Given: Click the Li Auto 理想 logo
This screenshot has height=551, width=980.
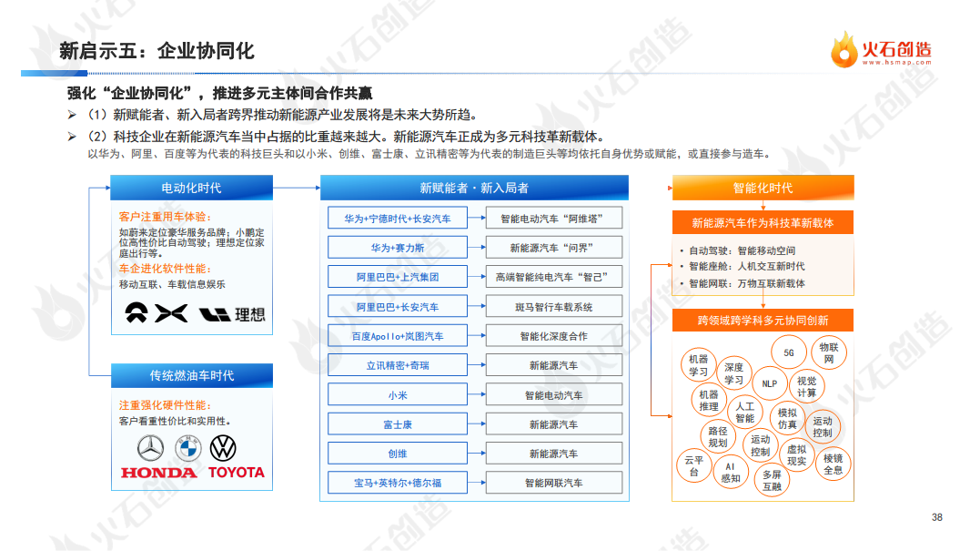Looking at the screenshot, I should 233,314.
